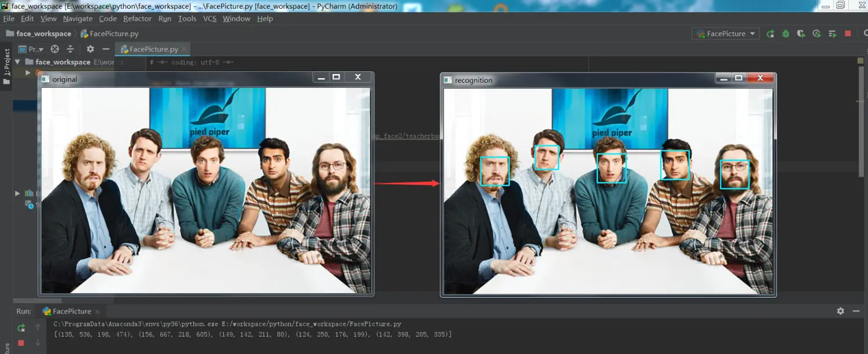Stop the running process in top toolbar

[848, 34]
